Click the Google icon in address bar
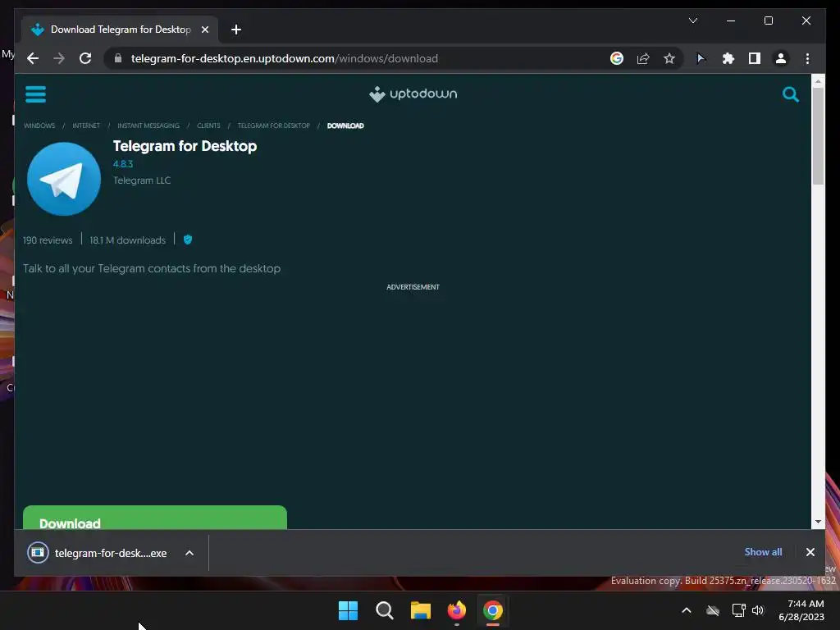Image resolution: width=840 pixels, height=630 pixels. click(x=617, y=58)
